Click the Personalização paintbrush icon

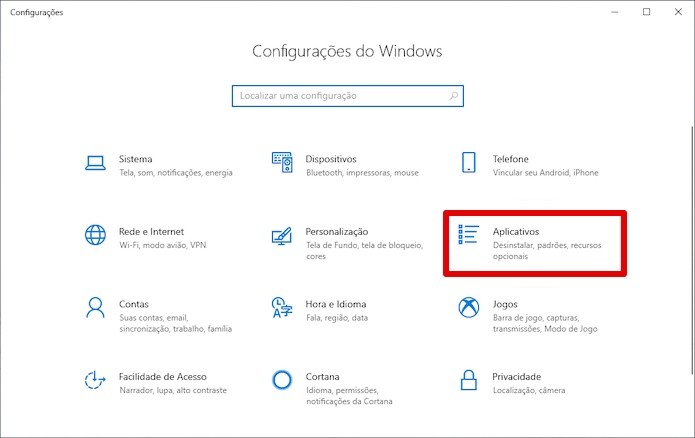pos(282,236)
